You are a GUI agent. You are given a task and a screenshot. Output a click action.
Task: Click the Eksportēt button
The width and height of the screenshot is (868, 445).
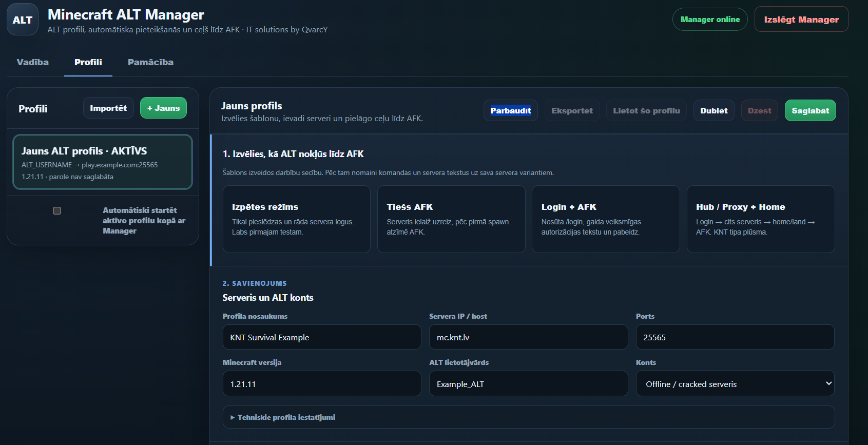pyautogui.click(x=572, y=110)
